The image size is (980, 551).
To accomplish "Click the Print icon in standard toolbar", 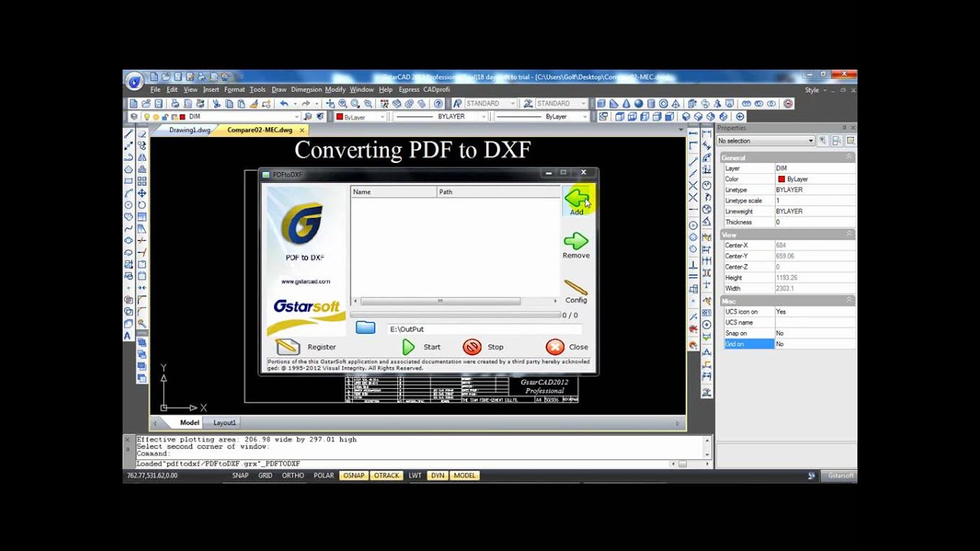I will (x=175, y=103).
